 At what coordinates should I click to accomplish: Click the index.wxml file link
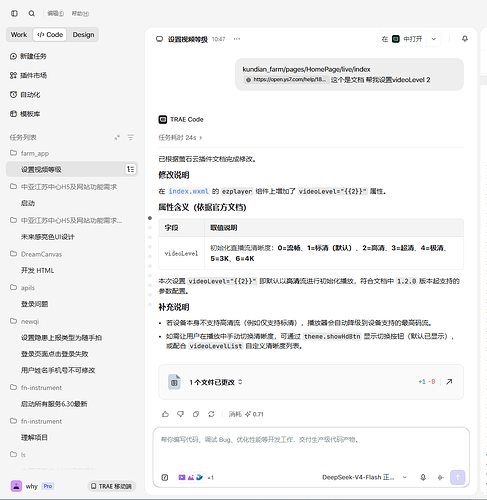[189, 191]
